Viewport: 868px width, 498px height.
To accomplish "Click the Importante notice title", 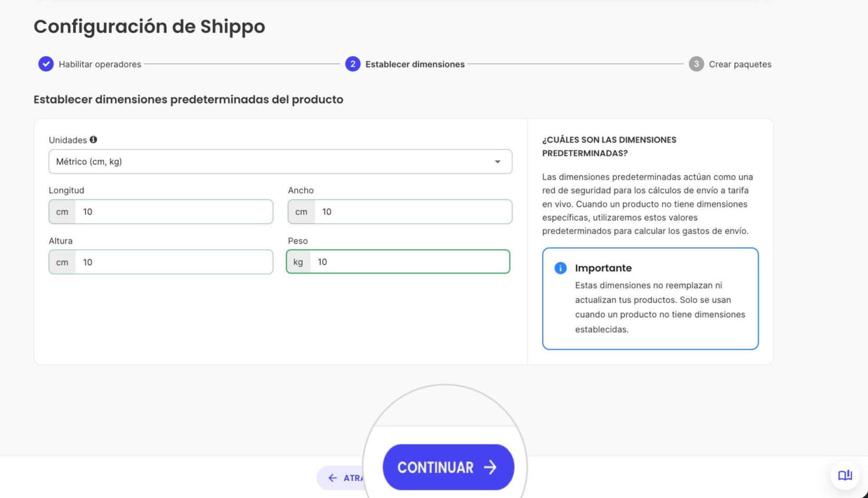I will 603,268.
